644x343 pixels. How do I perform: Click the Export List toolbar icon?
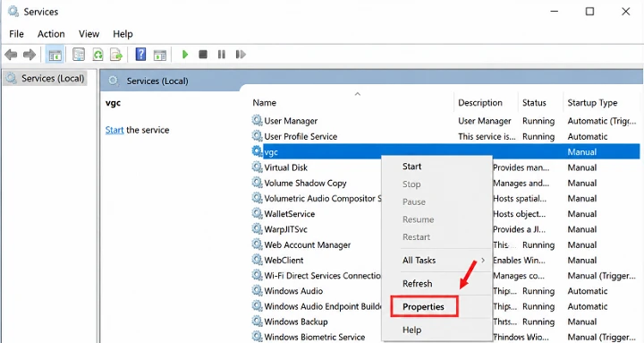(x=116, y=55)
